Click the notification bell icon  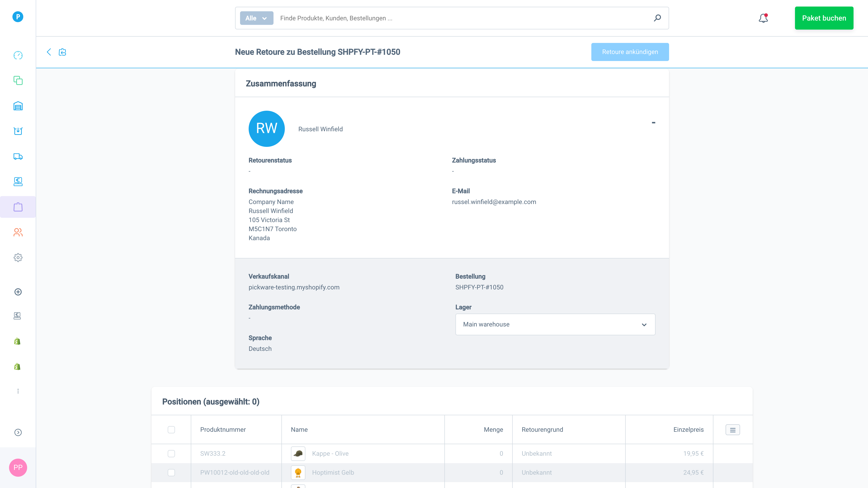tap(763, 18)
